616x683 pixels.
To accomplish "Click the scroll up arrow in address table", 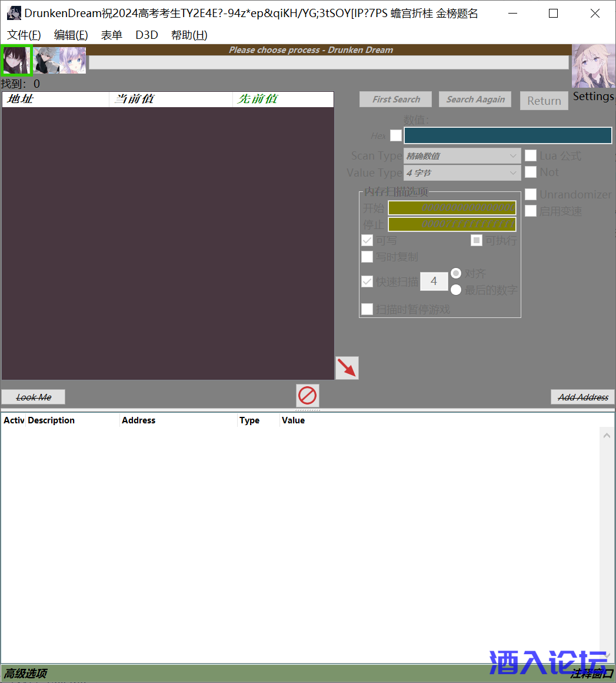I will 607,435.
